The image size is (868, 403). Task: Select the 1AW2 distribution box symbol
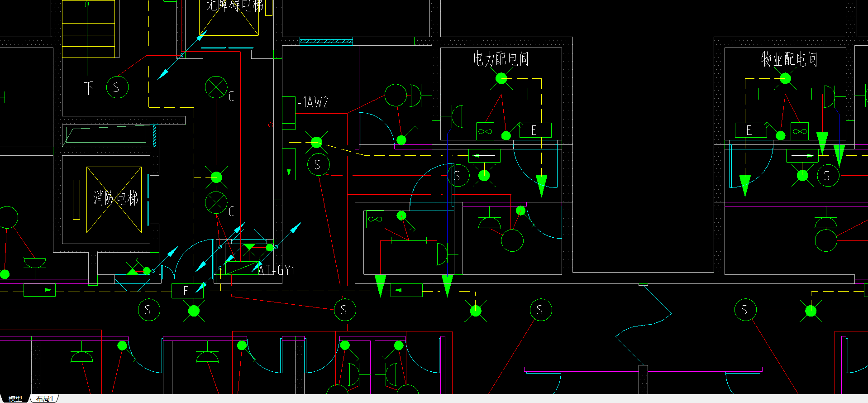[289, 113]
